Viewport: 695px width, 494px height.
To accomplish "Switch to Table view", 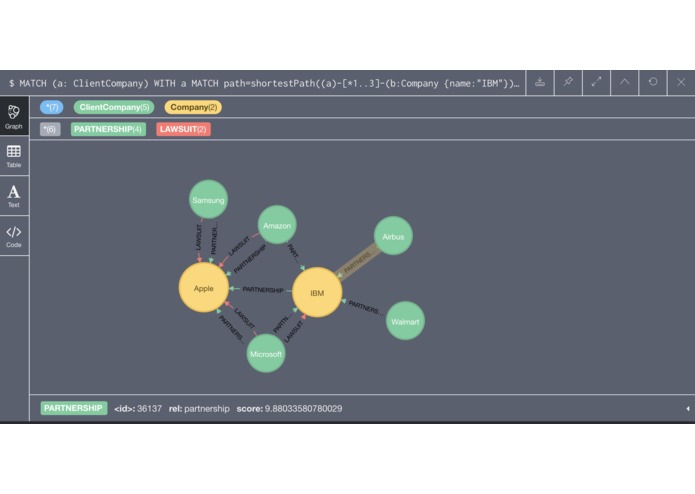I will pos(14,156).
